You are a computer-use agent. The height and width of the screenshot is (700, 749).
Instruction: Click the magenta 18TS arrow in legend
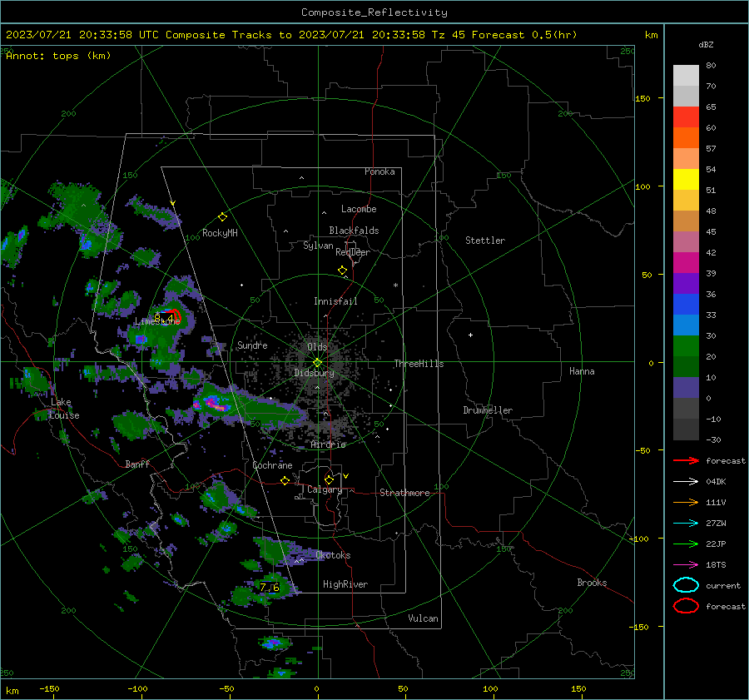pos(686,565)
